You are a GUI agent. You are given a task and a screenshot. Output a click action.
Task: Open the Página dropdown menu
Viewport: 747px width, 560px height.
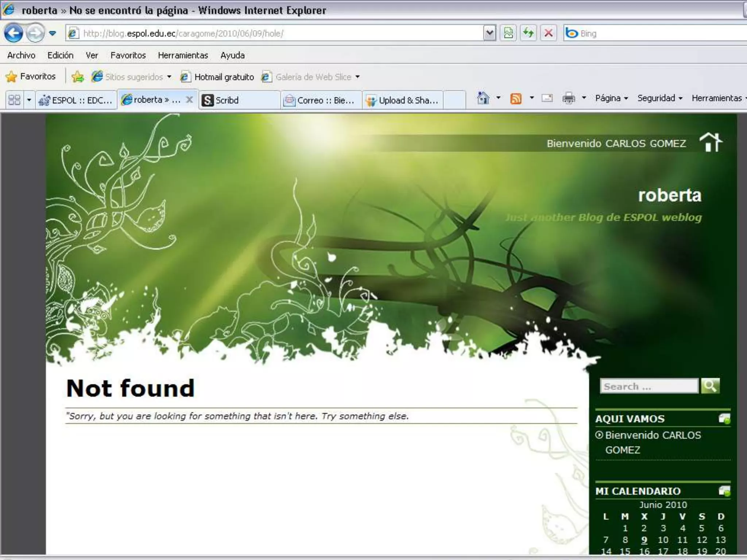coord(611,98)
